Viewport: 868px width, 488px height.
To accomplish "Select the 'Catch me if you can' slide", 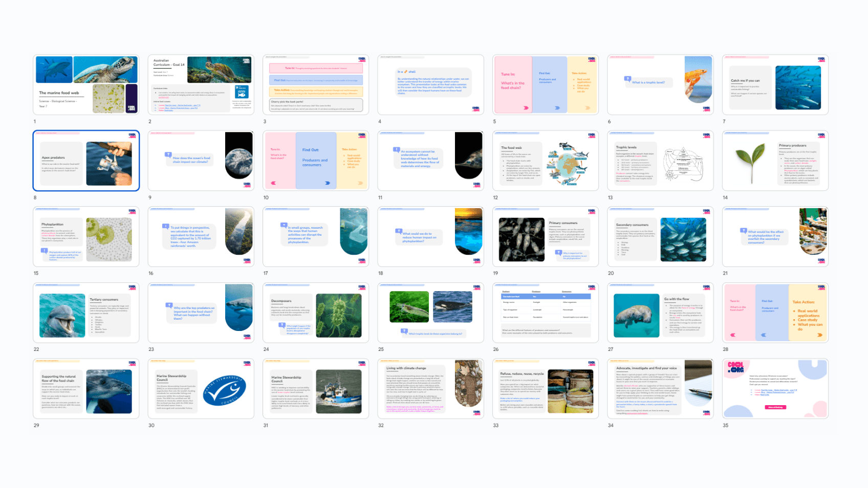I will (775, 84).
